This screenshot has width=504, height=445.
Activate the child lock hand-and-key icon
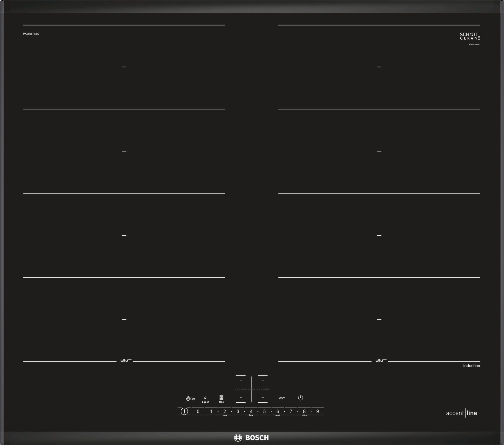point(191,399)
